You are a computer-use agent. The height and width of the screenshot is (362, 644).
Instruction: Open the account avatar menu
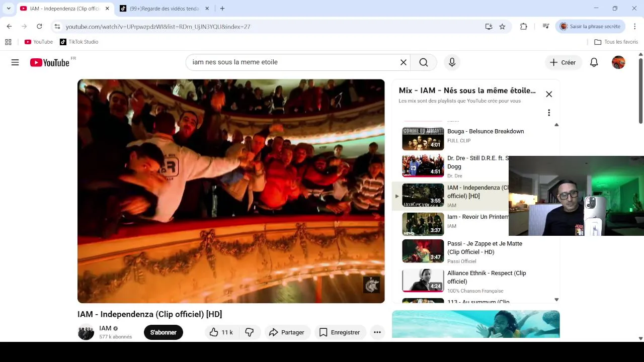(x=618, y=62)
